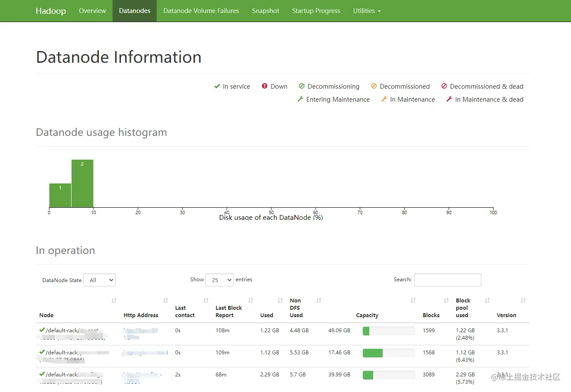Go to Datanode Volume Failures tab
The width and height of the screenshot is (571, 392).
[201, 11]
